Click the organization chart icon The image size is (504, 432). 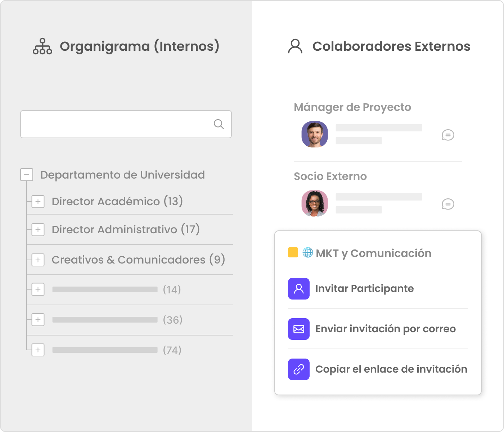coord(42,46)
